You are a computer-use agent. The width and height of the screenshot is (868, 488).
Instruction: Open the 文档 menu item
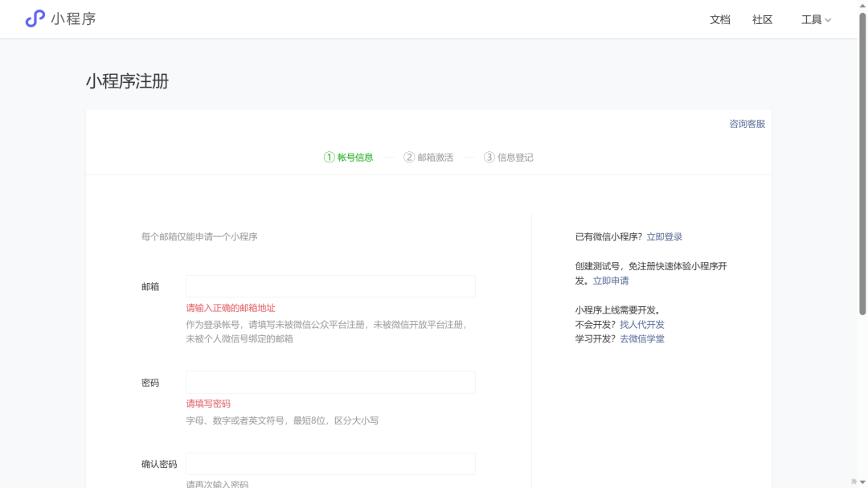(x=719, y=19)
